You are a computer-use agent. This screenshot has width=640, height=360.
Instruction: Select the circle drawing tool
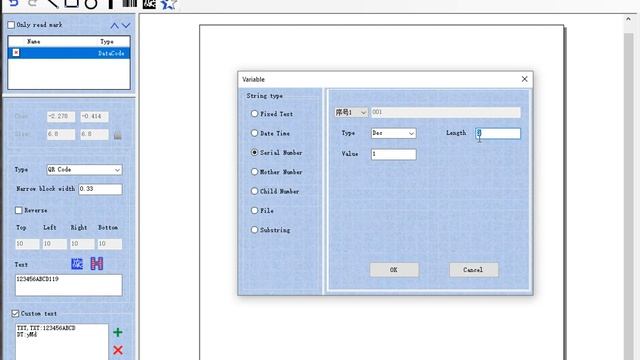[x=91, y=4]
